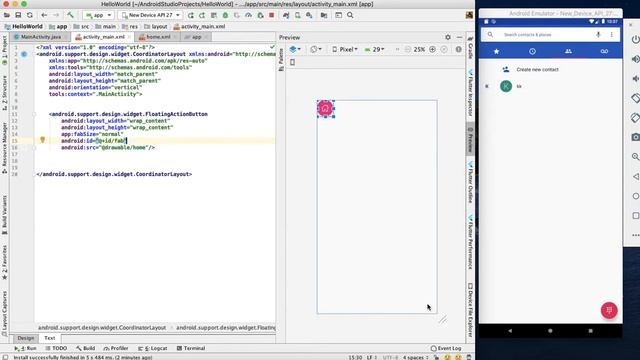This screenshot has width=640, height=360.
Task: Open the Profiler tool window
Action: [116, 348]
